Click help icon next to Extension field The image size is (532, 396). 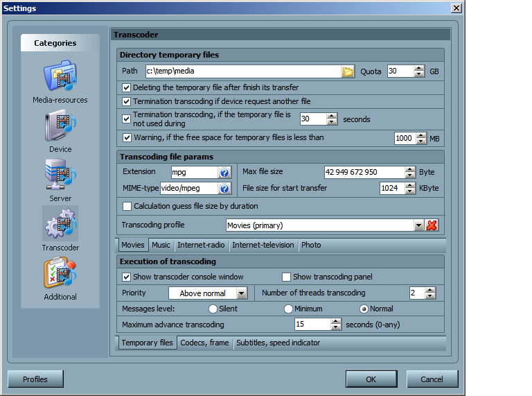(x=224, y=172)
